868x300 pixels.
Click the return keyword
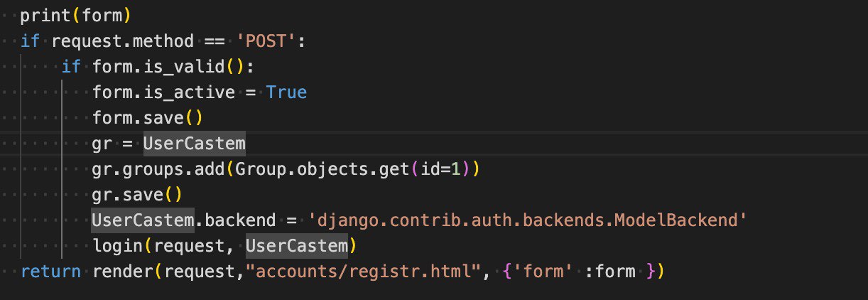(51, 272)
